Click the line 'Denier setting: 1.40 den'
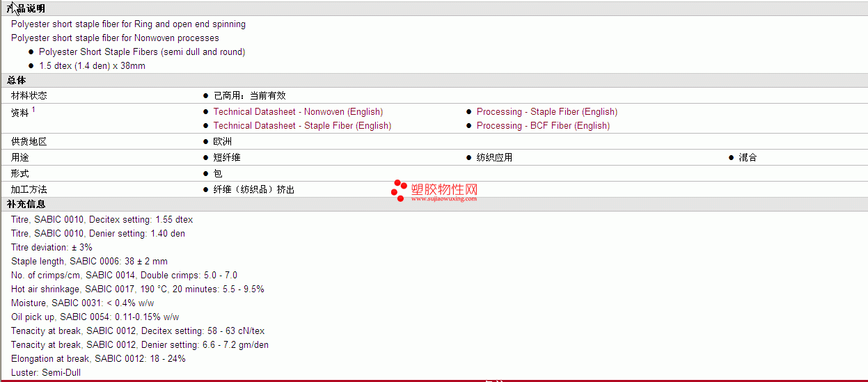Viewport: 868px width, 382px height. click(98, 233)
